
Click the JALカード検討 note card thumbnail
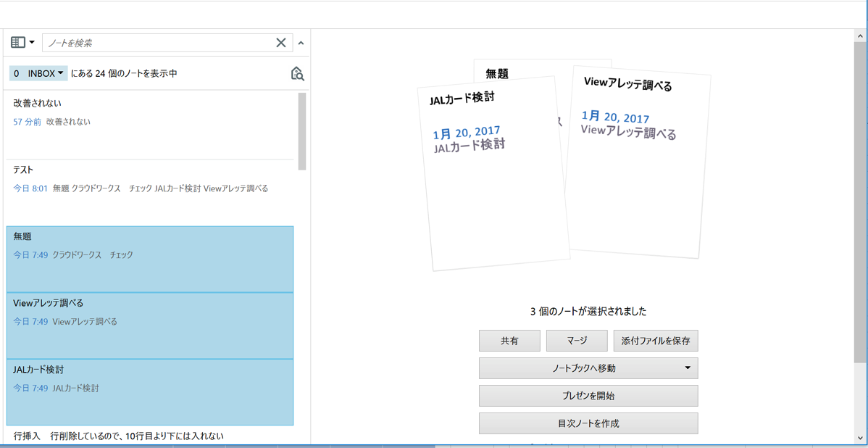(x=493, y=175)
